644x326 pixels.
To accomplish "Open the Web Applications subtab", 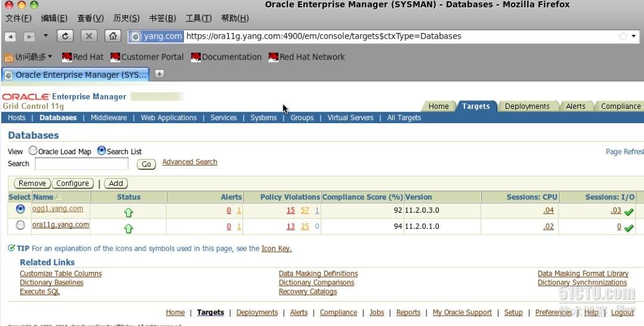I will 169,118.
